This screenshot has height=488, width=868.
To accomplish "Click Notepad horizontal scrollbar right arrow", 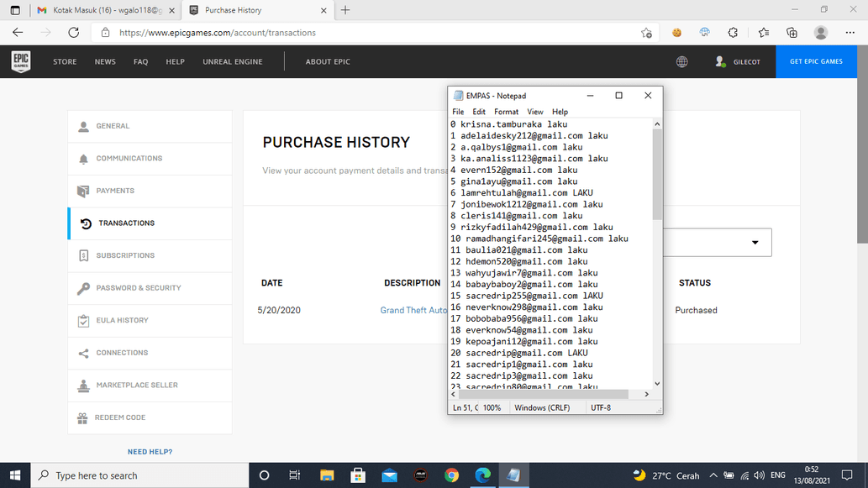I will 646,395.
